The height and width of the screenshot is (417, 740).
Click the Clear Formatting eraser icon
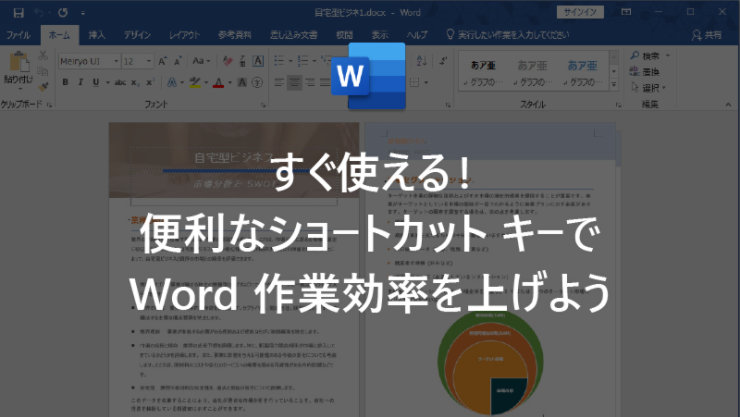pyautogui.click(x=227, y=61)
